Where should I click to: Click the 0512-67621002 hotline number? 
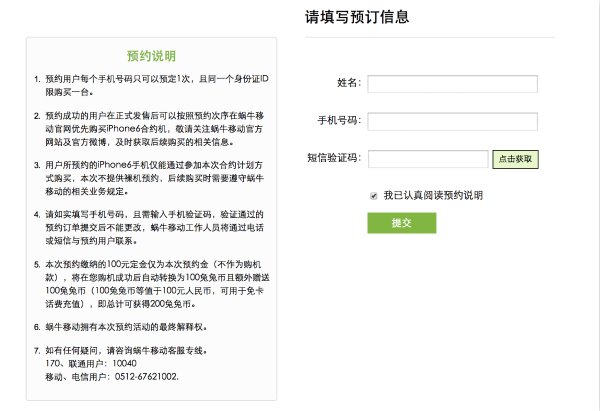(148, 376)
